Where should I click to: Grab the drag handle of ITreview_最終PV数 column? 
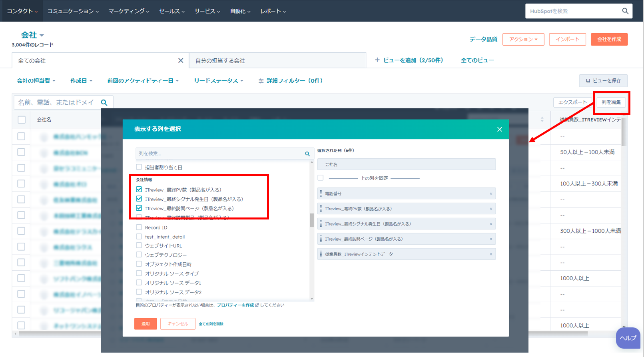pos(321,209)
